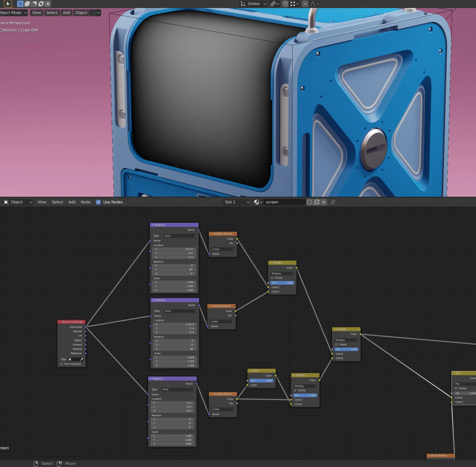Viewport: 476px width, 467px height.
Task: Adjust the Invert node Fac slider
Action: click(x=261, y=381)
